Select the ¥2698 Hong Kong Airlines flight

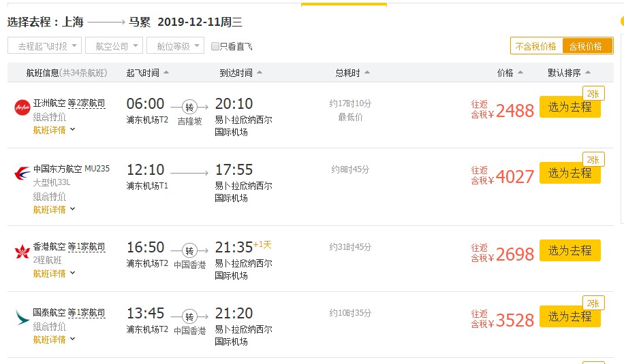tap(570, 250)
